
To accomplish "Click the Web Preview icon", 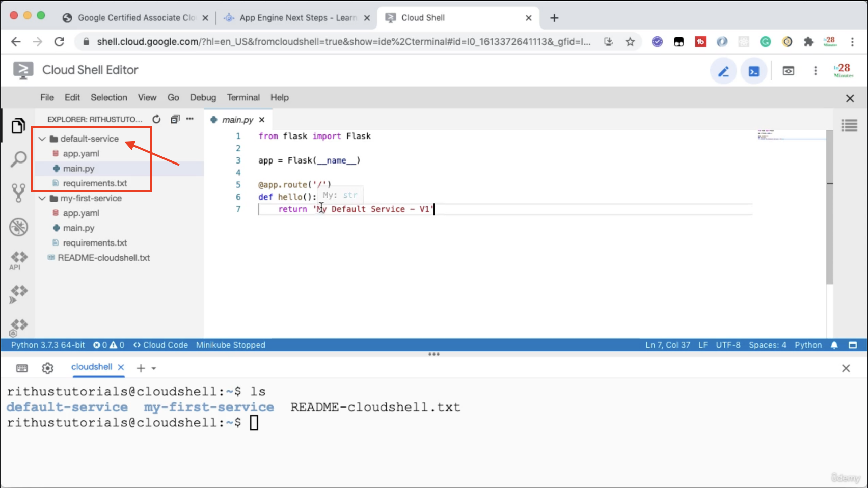I will (x=789, y=71).
